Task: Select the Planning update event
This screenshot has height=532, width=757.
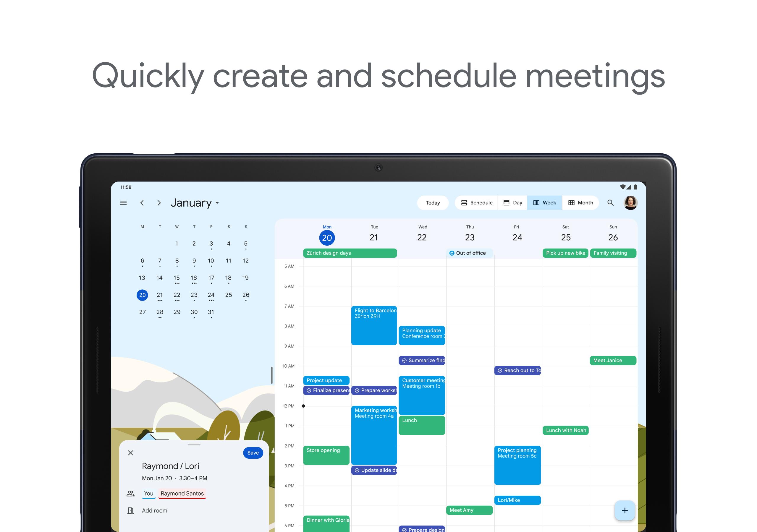Action: coord(422,334)
